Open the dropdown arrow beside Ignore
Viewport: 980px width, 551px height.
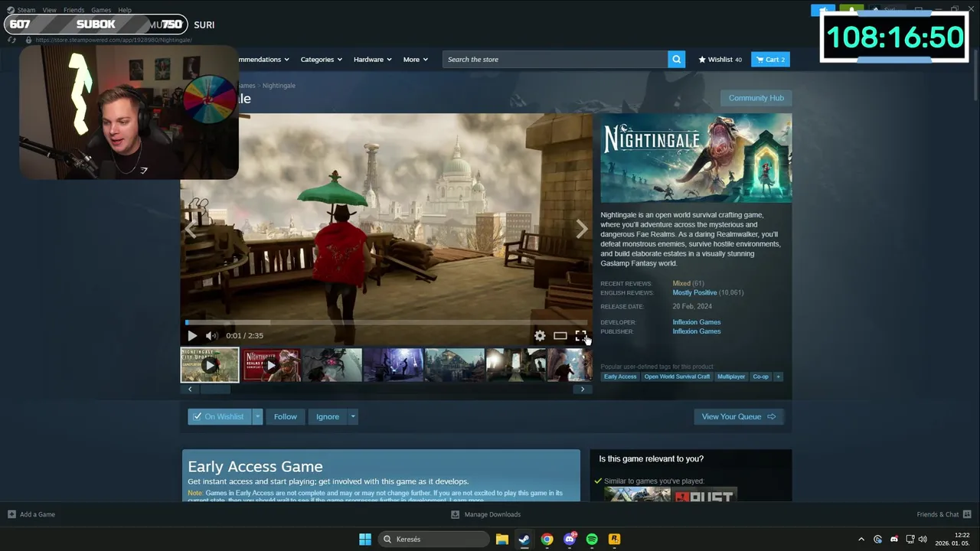(x=352, y=416)
